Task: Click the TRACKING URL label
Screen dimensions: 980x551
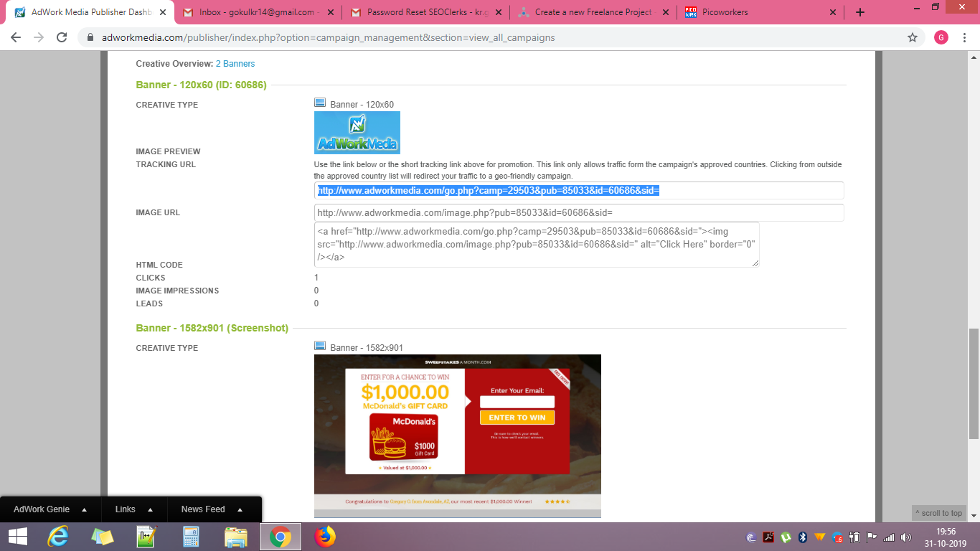Action: pos(166,164)
